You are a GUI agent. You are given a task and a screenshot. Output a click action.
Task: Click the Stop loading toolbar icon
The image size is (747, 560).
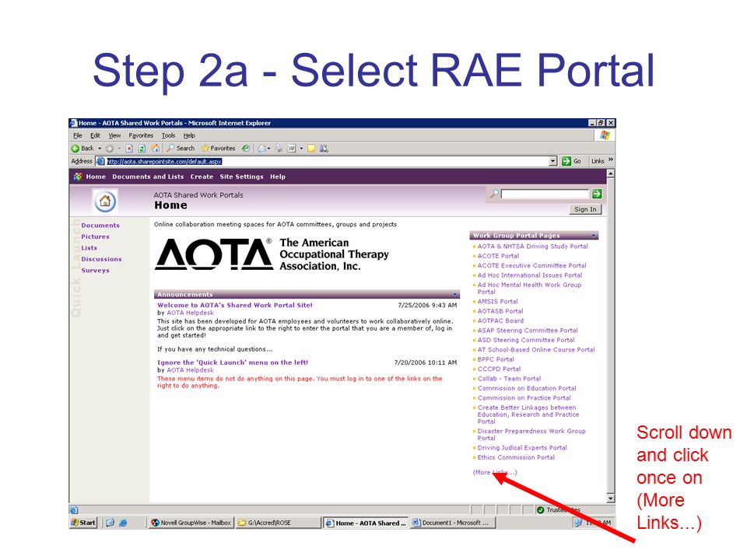pyautogui.click(x=129, y=148)
